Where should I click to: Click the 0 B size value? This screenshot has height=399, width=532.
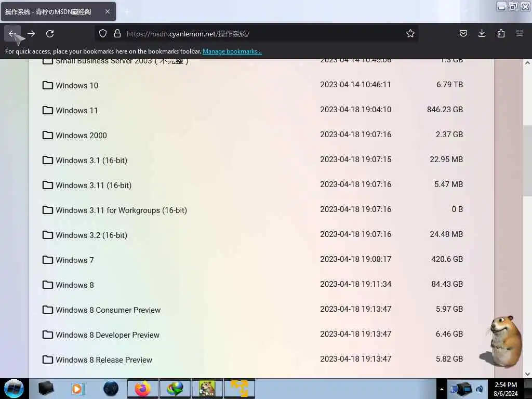click(x=457, y=209)
